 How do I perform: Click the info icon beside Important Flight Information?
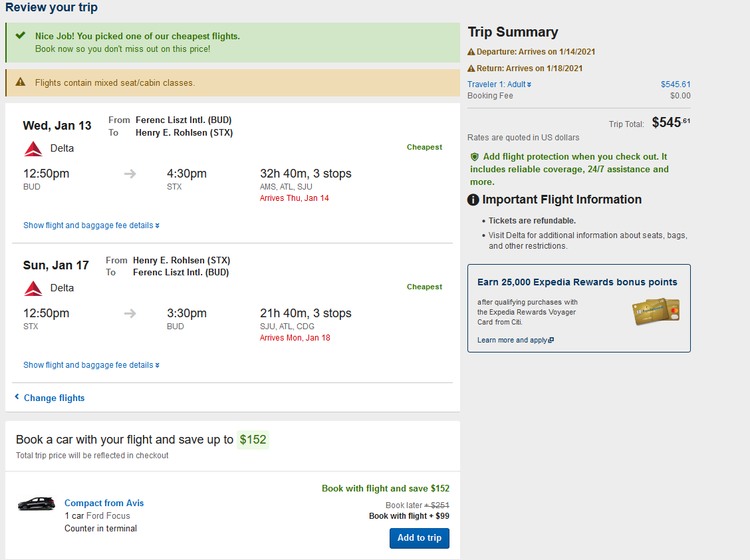(x=473, y=200)
